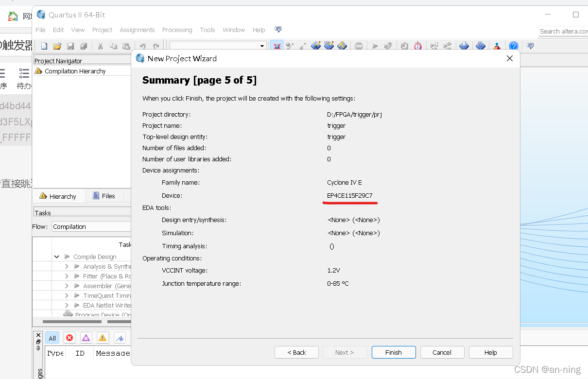
Task: Expand the Fitter (Place & Route) task
Action: (67, 276)
